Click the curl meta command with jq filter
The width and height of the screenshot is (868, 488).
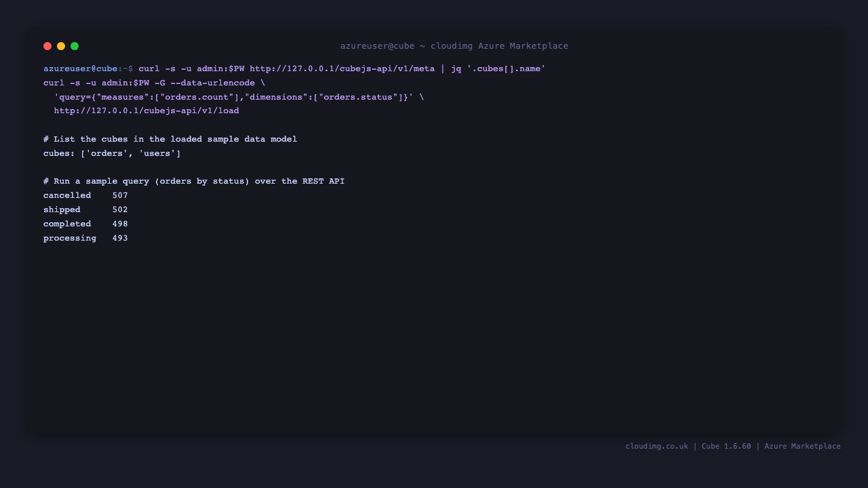[x=342, y=68]
